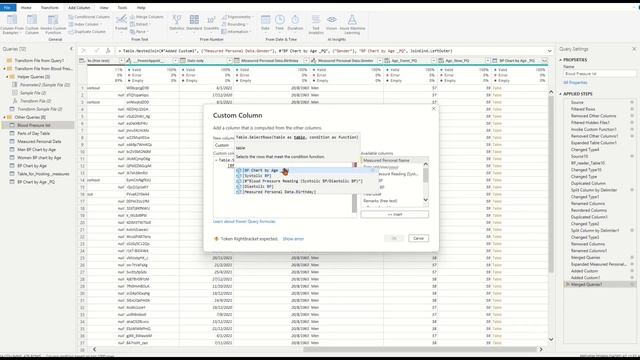Click the formula bar fx icon
Viewport: 640px width, 360px height.
(x=108, y=51)
